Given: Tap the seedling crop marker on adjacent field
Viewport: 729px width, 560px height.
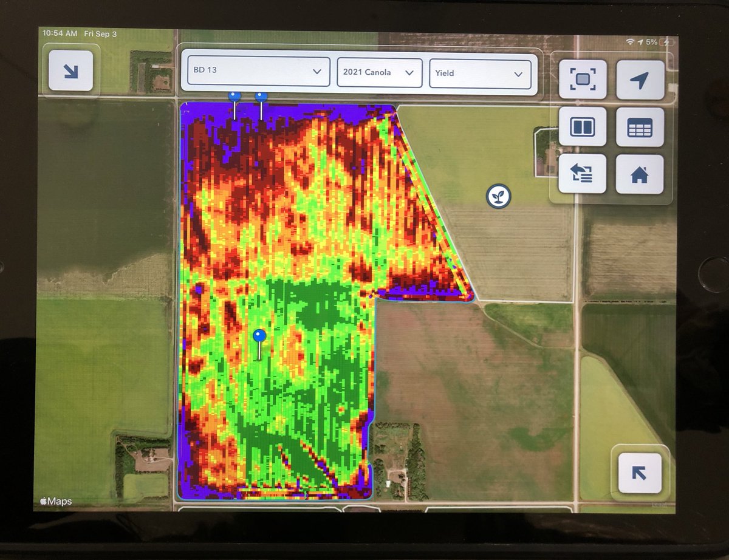Looking at the screenshot, I should (x=499, y=197).
